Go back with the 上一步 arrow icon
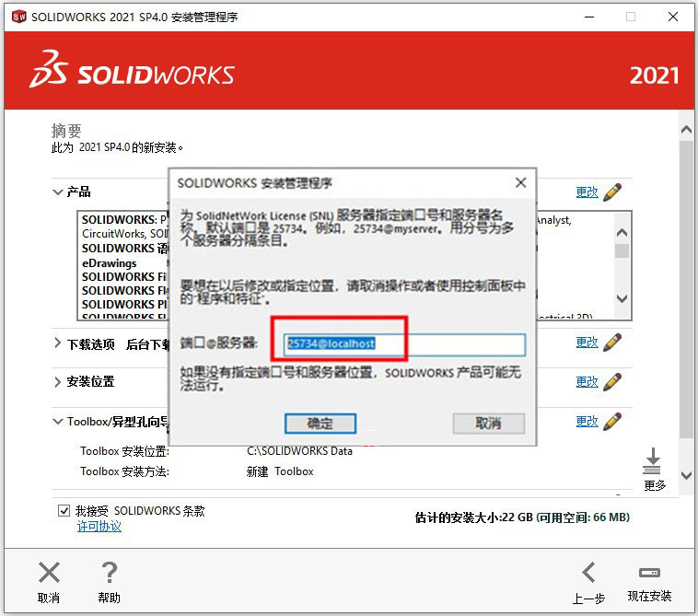698x616 pixels. coord(588,573)
